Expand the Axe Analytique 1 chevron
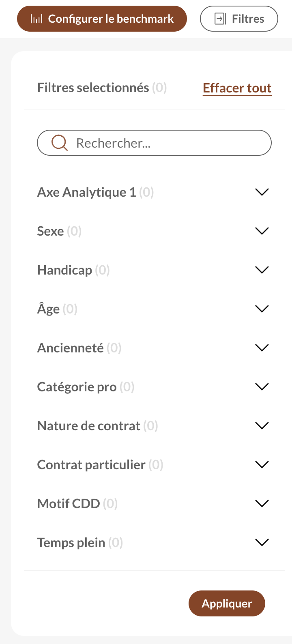 tap(262, 192)
